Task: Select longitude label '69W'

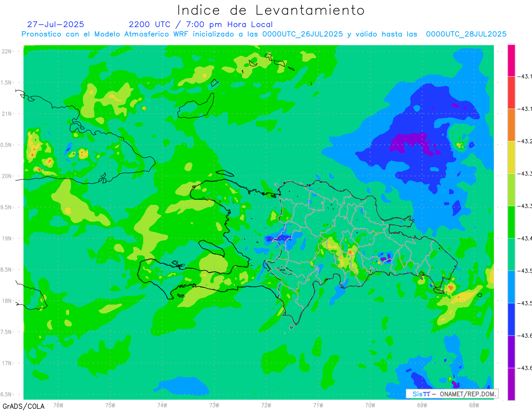Action: pyautogui.click(x=422, y=405)
